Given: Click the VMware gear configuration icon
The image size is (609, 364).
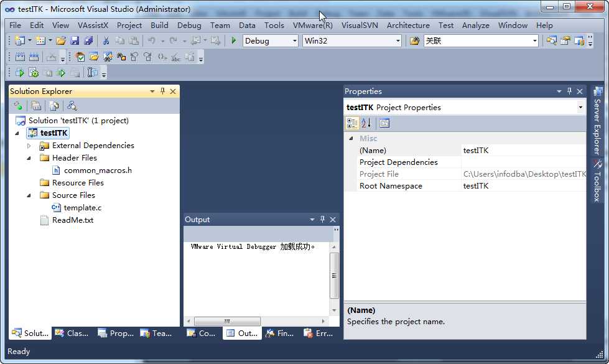Looking at the screenshot, I should coord(34,73).
